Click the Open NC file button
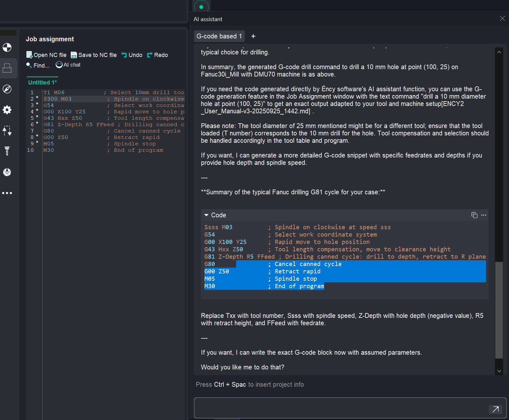 (x=46, y=55)
